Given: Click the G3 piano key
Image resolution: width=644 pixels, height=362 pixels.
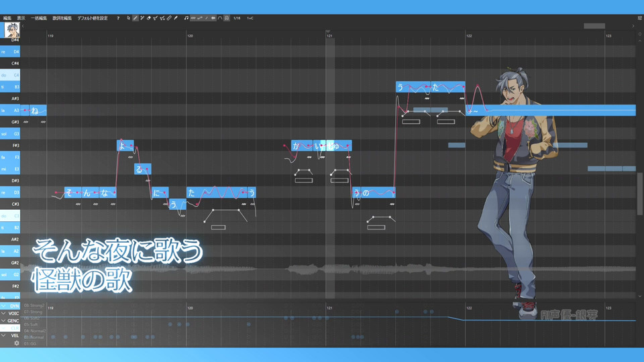Looking at the screenshot, I should 10,134.
